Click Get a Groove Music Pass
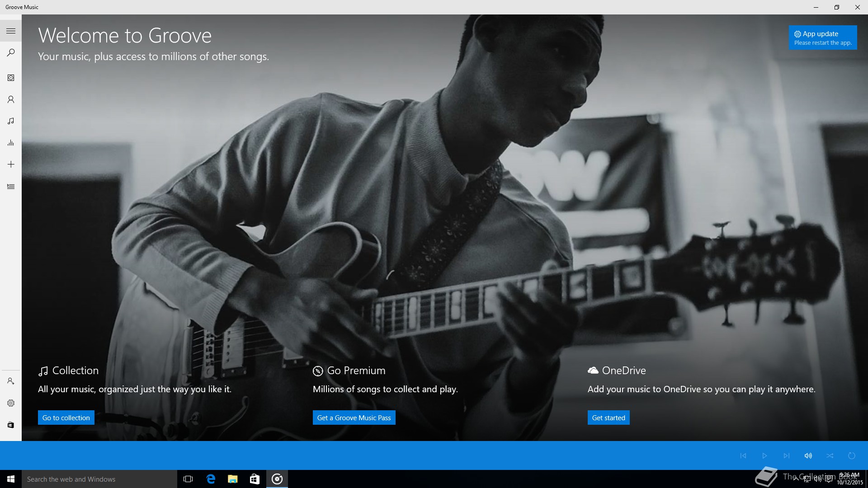 tap(354, 418)
